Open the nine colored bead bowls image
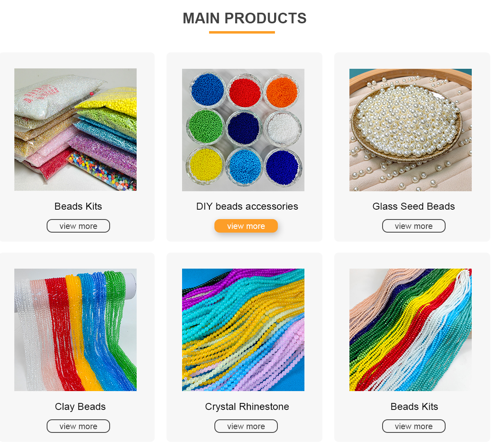The height and width of the screenshot is (448, 491). coord(243,130)
